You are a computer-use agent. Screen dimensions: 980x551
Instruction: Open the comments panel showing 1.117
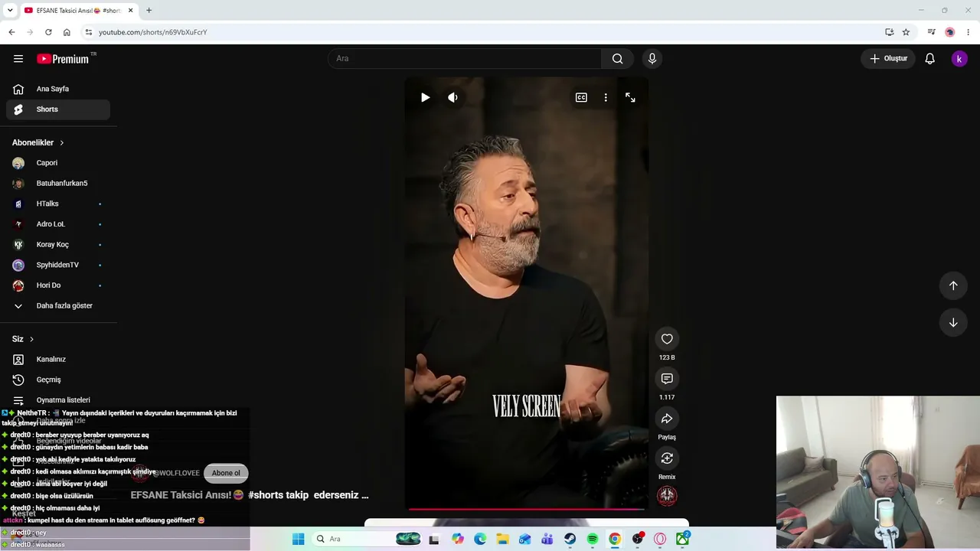pyautogui.click(x=667, y=379)
